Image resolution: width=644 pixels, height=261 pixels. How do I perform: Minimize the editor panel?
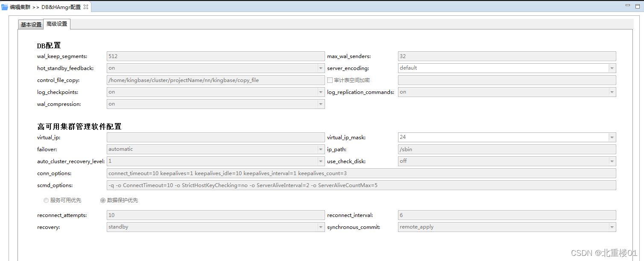[627, 6]
